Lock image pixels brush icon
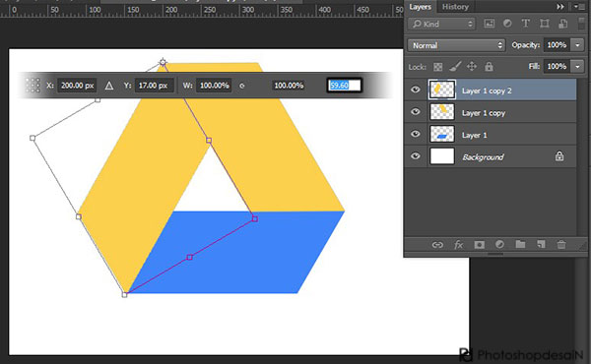 pyautogui.click(x=455, y=67)
